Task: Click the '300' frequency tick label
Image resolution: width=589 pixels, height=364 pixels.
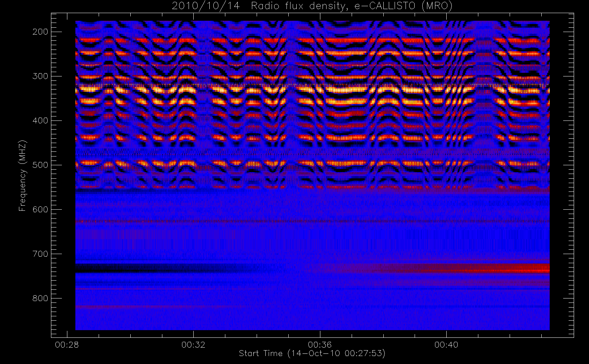Action: point(40,76)
